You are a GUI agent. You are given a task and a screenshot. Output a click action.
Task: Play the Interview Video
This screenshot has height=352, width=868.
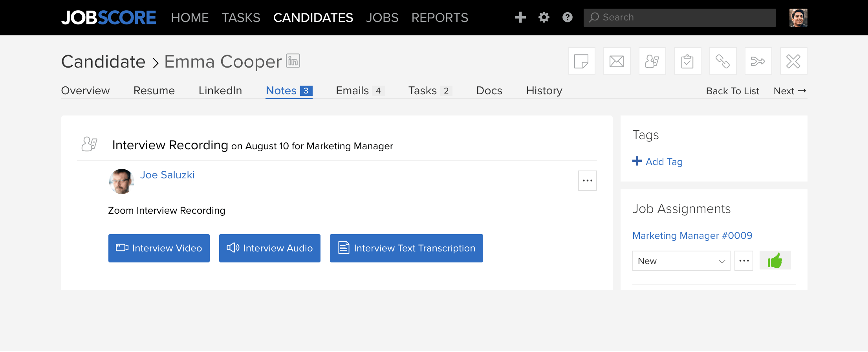pos(159,248)
